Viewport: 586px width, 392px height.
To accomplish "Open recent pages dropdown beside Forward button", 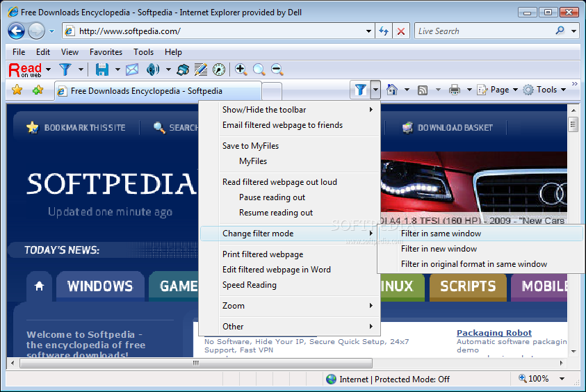I will [x=52, y=31].
